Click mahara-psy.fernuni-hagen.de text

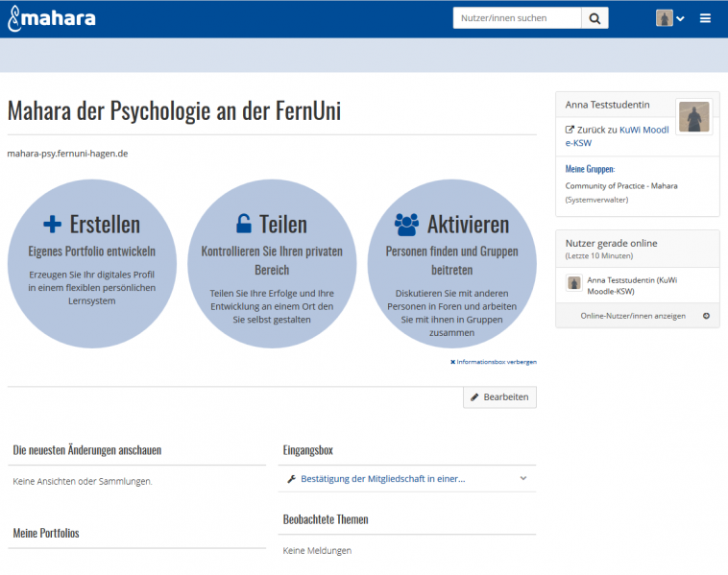coord(68,154)
